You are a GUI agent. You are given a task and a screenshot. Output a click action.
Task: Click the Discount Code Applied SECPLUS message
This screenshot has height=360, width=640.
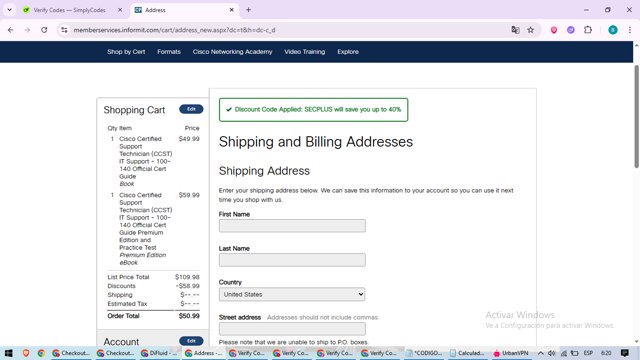(x=313, y=109)
